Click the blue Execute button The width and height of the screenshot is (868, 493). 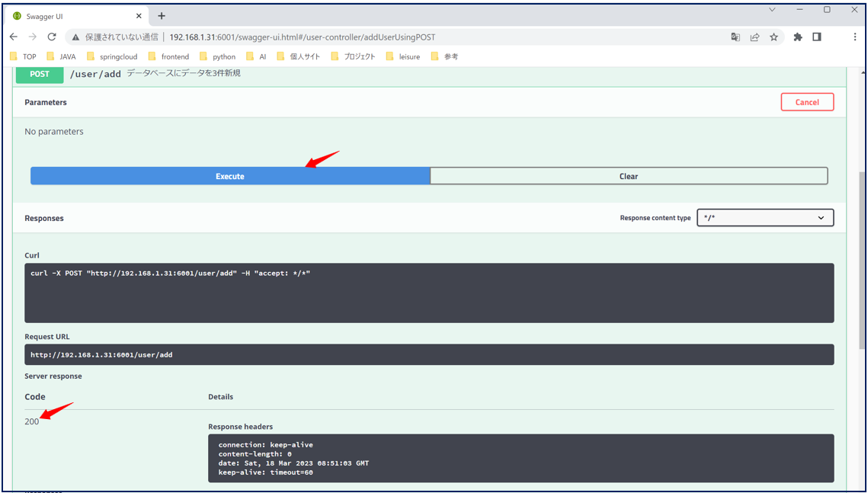click(230, 177)
